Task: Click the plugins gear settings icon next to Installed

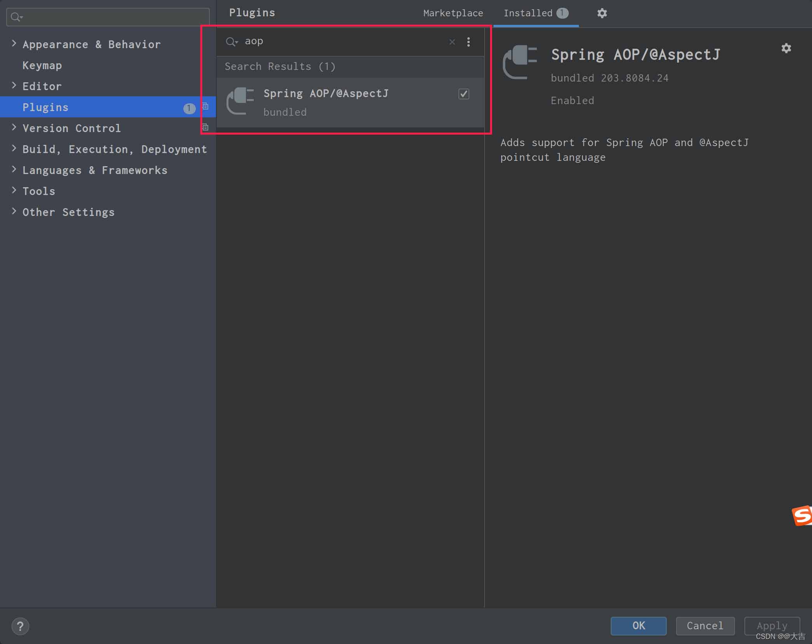Action: [602, 13]
